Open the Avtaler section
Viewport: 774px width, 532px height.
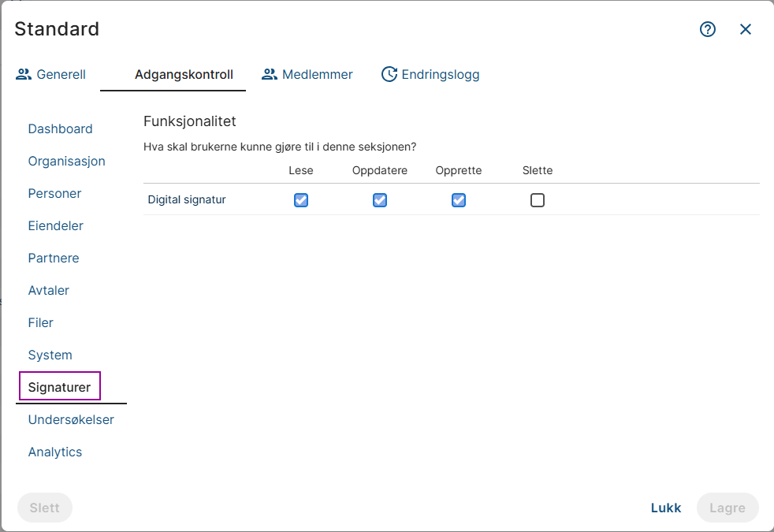coord(49,291)
